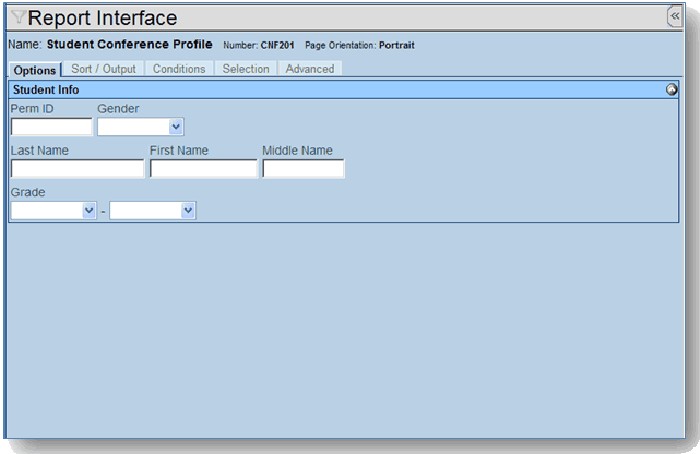
Task: Click the report number CNF201
Action: pyautogui.click(x=278, y=46)
